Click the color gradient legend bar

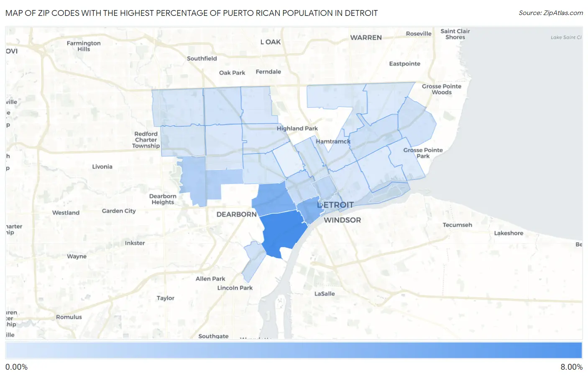click(294, 350)
